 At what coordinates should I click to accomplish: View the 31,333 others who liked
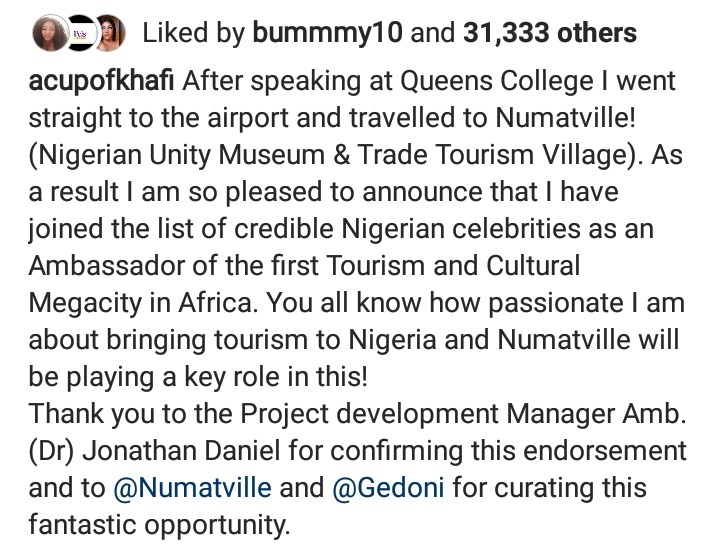550,35
